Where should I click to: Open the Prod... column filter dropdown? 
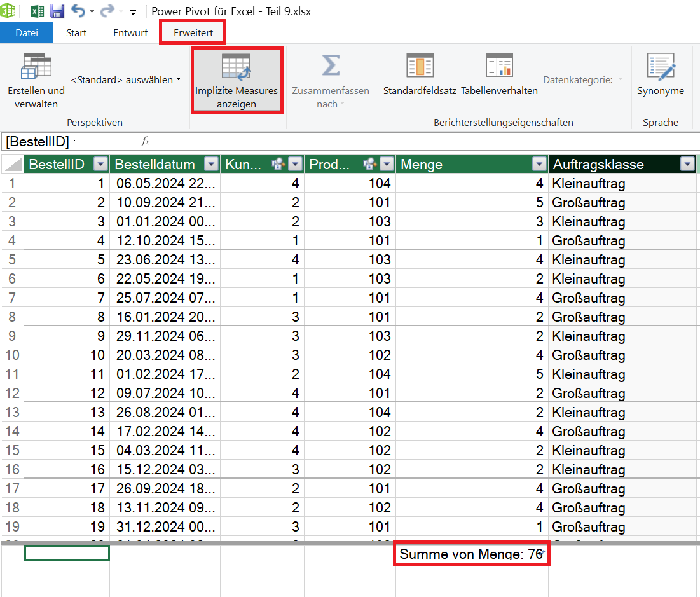(x=387, y=164)
